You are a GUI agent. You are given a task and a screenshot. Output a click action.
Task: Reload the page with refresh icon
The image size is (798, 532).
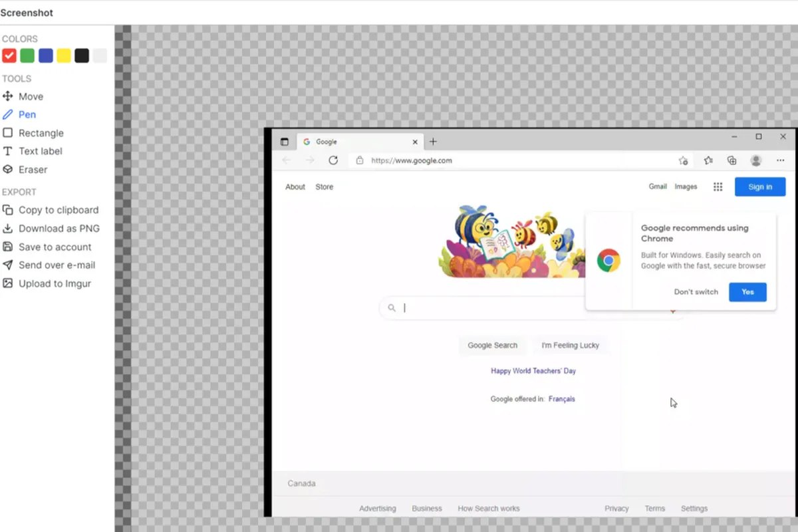(333, 160)
